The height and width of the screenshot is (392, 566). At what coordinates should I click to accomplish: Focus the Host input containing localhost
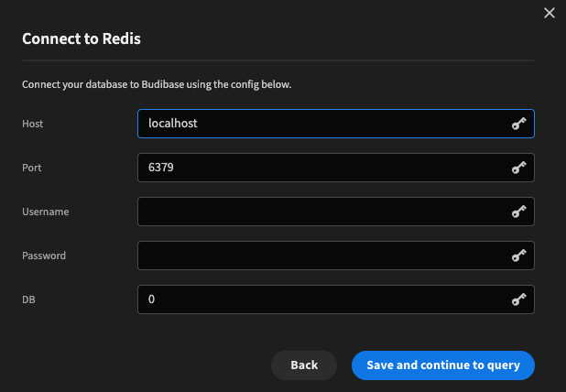(321, 124)
